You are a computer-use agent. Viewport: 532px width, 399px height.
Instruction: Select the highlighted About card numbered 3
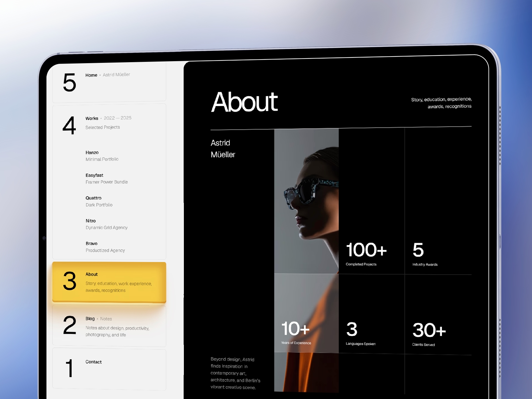[109, 282]
